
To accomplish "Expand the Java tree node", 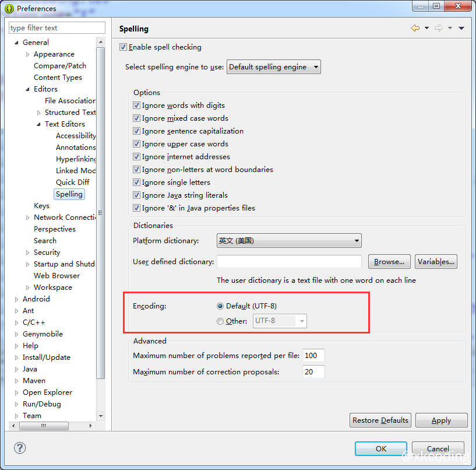I will tap(17, 369).
